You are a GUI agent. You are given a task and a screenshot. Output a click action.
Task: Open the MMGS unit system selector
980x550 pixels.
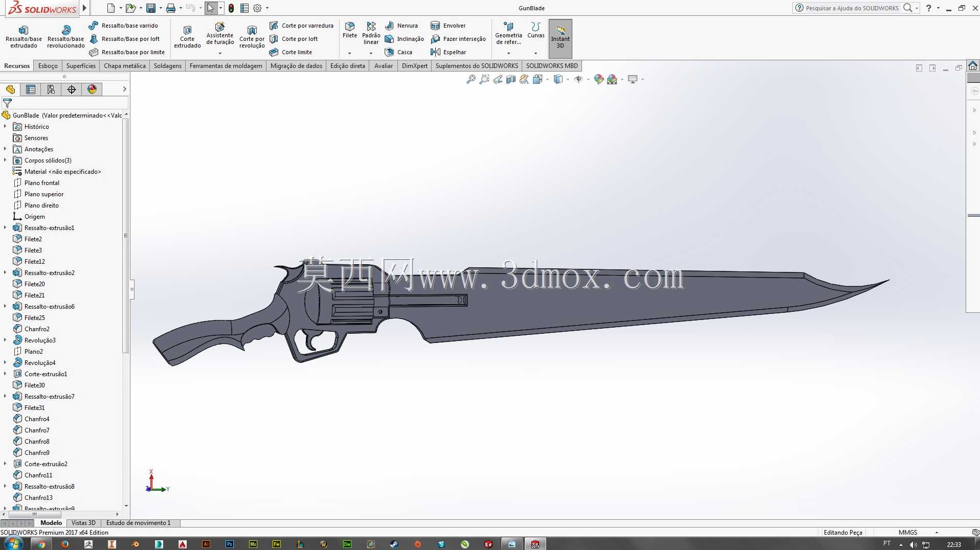click(908, 532)
